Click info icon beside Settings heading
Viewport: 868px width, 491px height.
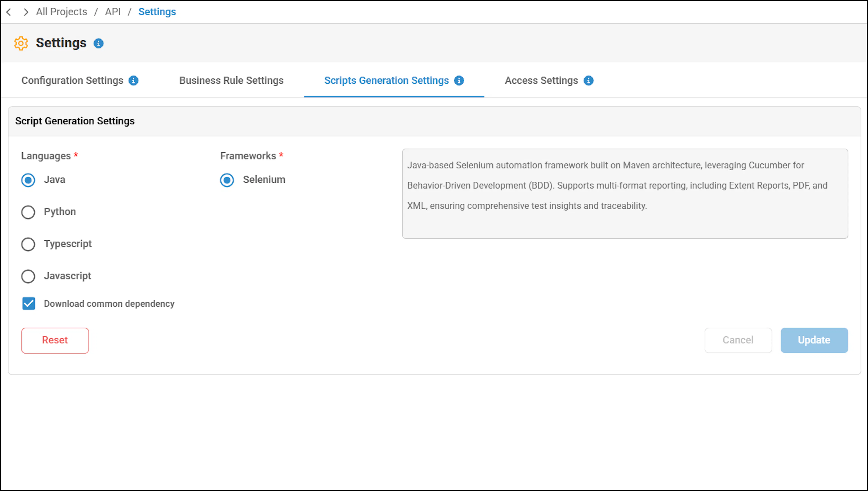98,44
